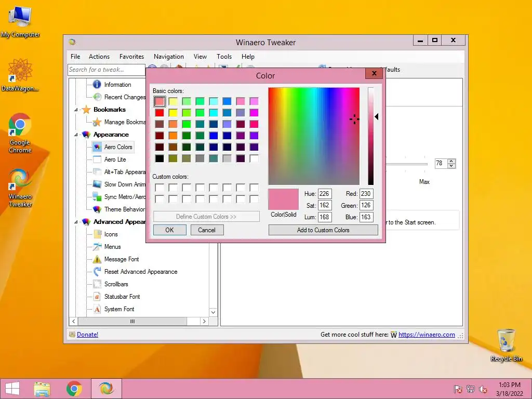Open Google Chrome desktop shortcut
The image size is (532, 399).
click(x=20, y=132)
